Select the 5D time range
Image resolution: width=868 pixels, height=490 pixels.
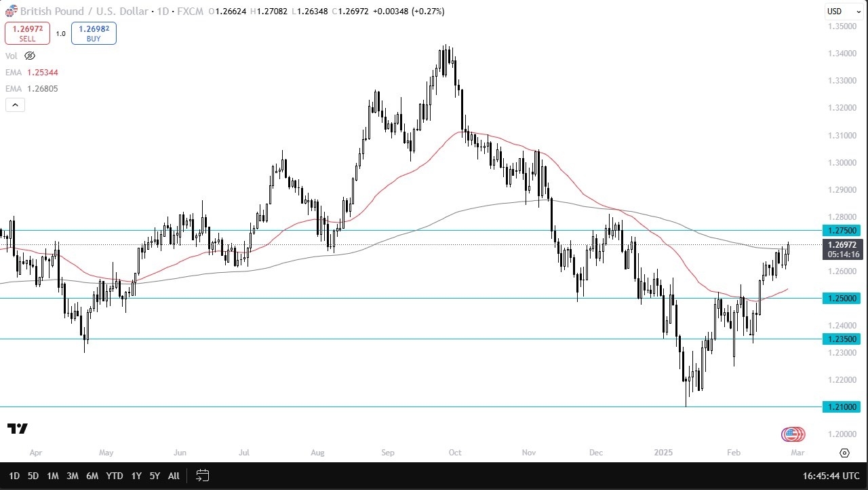pyautogui.click(x=33, y=476)
